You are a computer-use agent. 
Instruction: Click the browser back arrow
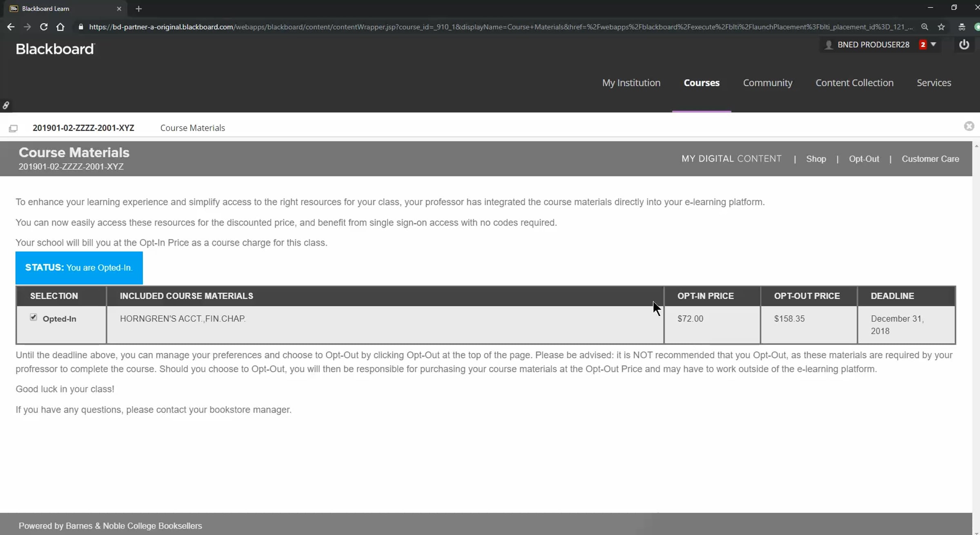pyautogui.click(x=11, y=27)
